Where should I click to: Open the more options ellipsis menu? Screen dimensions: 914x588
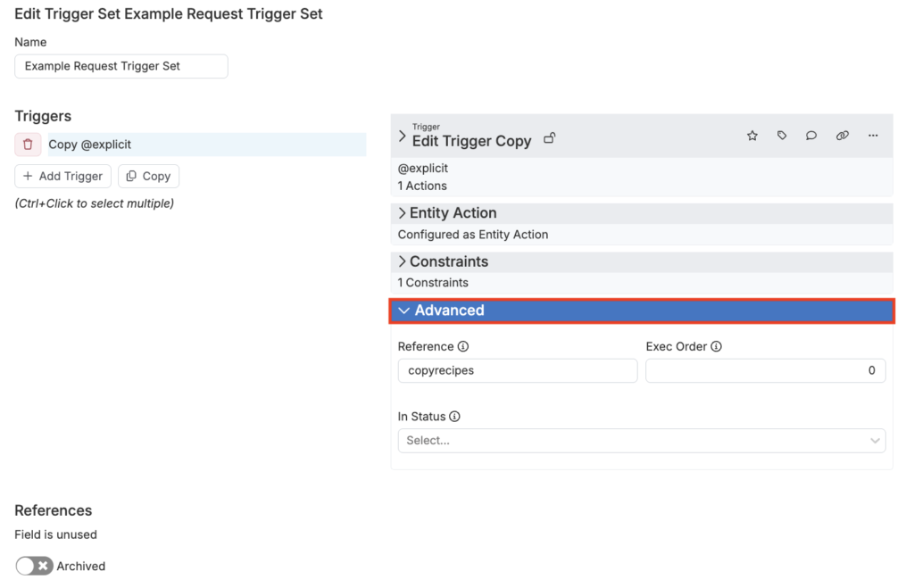[873, 136]
